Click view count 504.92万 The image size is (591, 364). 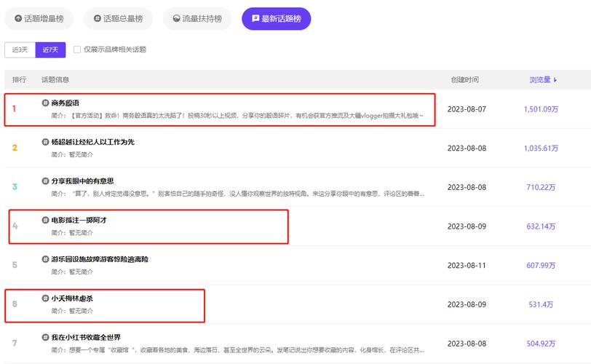(541, 344)
